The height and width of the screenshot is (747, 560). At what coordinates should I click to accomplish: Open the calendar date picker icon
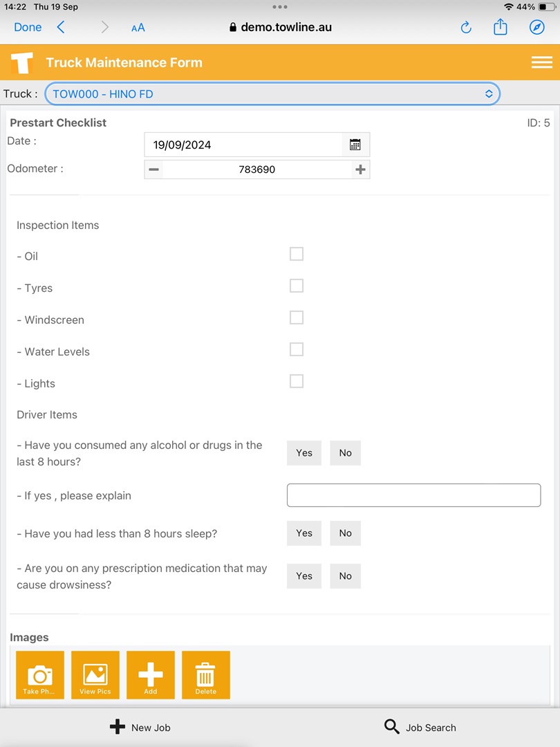pos(355,145)
